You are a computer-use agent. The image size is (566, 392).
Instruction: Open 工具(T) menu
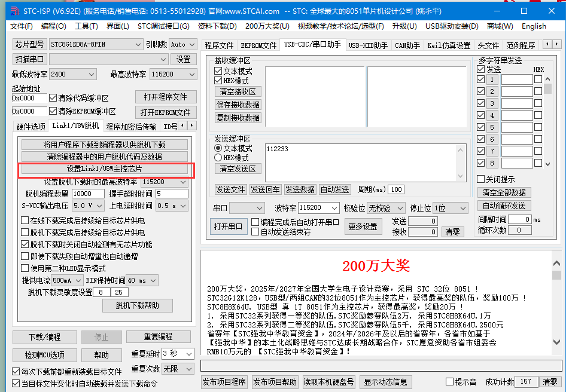click(86, 26)
